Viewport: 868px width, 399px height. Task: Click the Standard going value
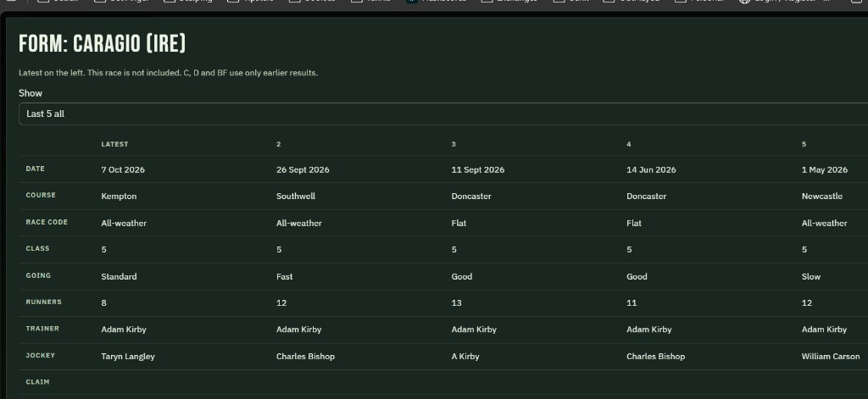click(119, 277)
